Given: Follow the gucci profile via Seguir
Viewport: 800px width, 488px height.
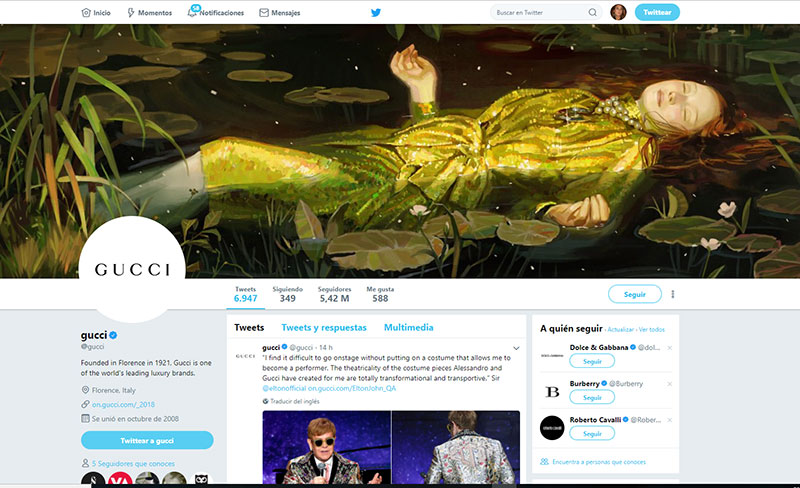Looking at the screenshot, I should pyautogui.click(x=635, y=294).
